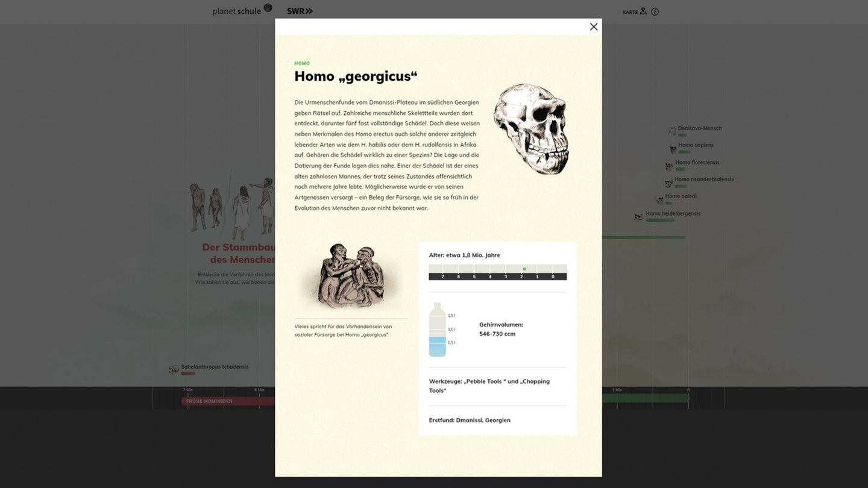Click the planet schule logo
The height and width of the screenshot is (488, 868).
pyautogui.click(x=242, y=10)
